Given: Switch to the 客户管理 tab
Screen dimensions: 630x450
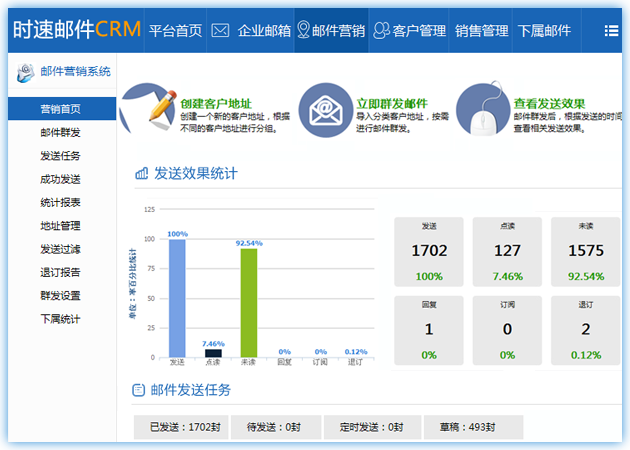Looking at the screenshot, I should (x=408, y=31).
